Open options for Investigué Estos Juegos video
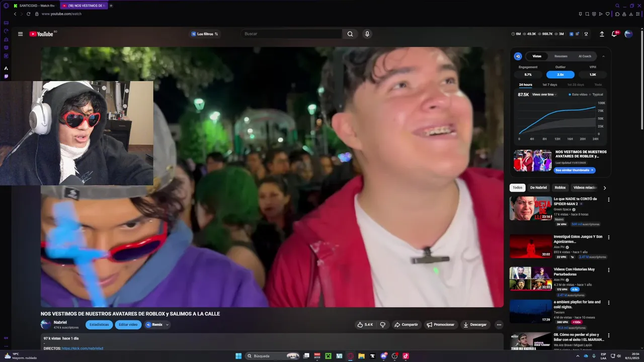The height and width of the screenshot is (362, 644). pyautogui.click(x=608, y=237)
